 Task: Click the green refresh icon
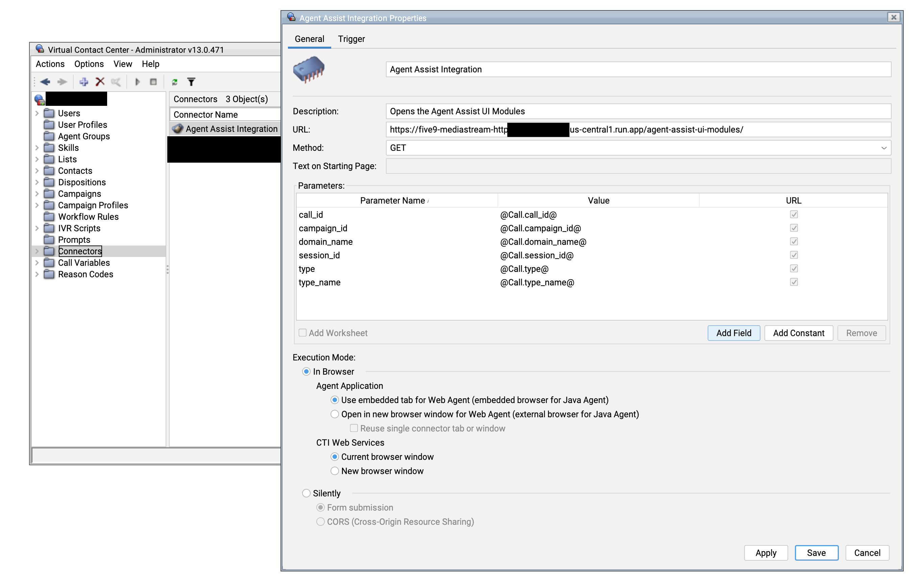pos(175,82)
